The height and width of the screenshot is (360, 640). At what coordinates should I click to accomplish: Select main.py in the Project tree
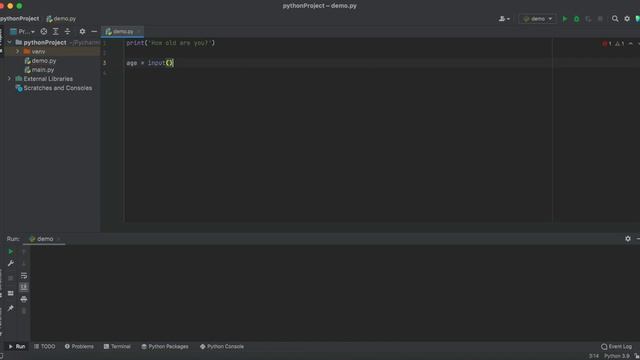click(43, 70)
